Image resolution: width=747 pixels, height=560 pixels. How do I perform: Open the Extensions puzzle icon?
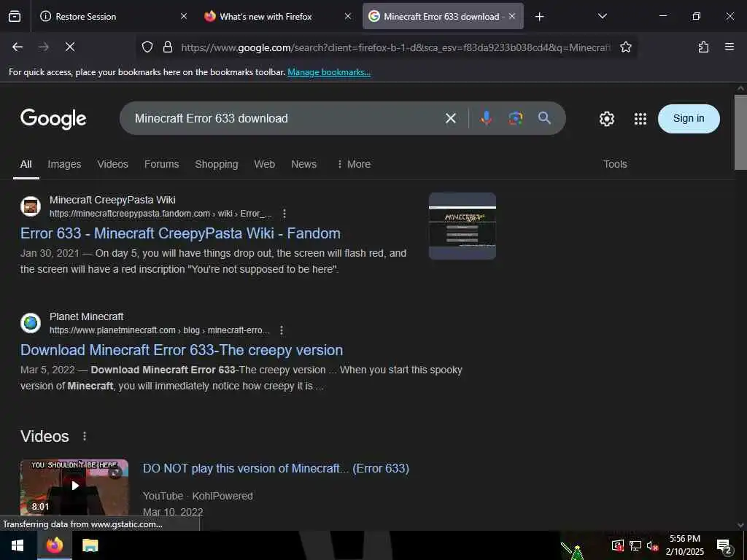[703, 47]
